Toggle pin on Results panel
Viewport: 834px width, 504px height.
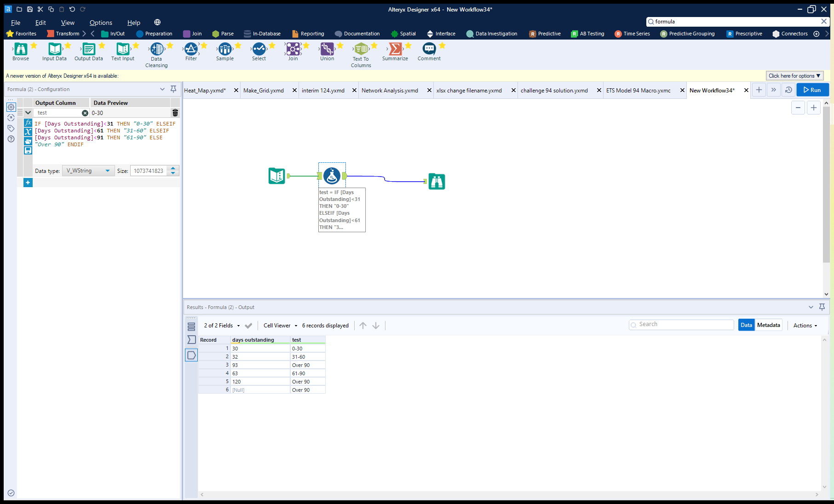[822, 307]
